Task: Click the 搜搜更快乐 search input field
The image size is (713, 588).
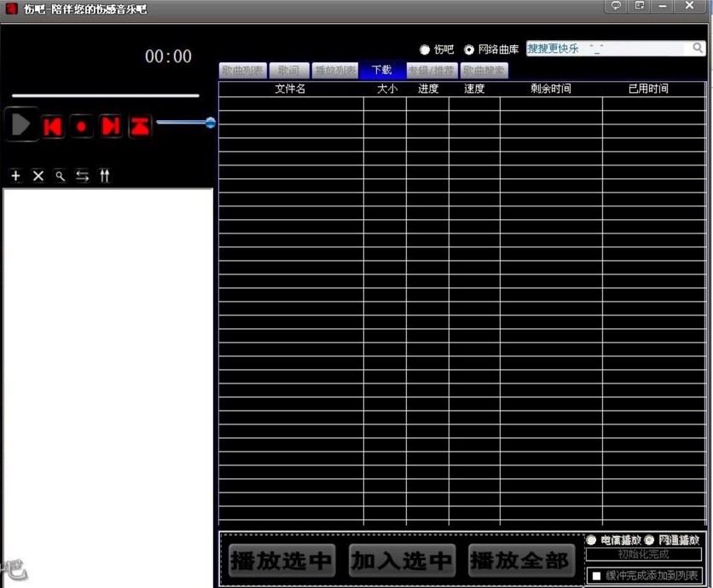Action: point(606,49)
